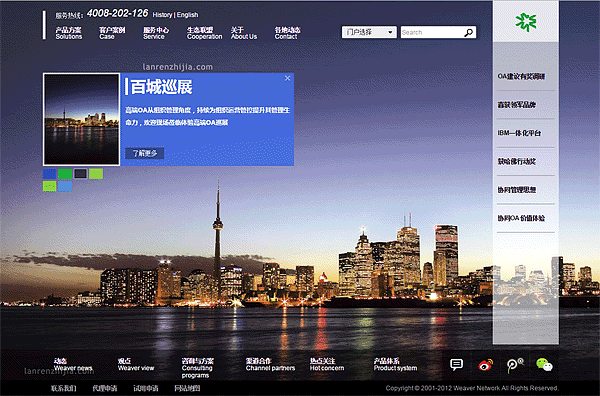Close the blue promo banner
Screen dimensions: 600x396
pos(287,78)
